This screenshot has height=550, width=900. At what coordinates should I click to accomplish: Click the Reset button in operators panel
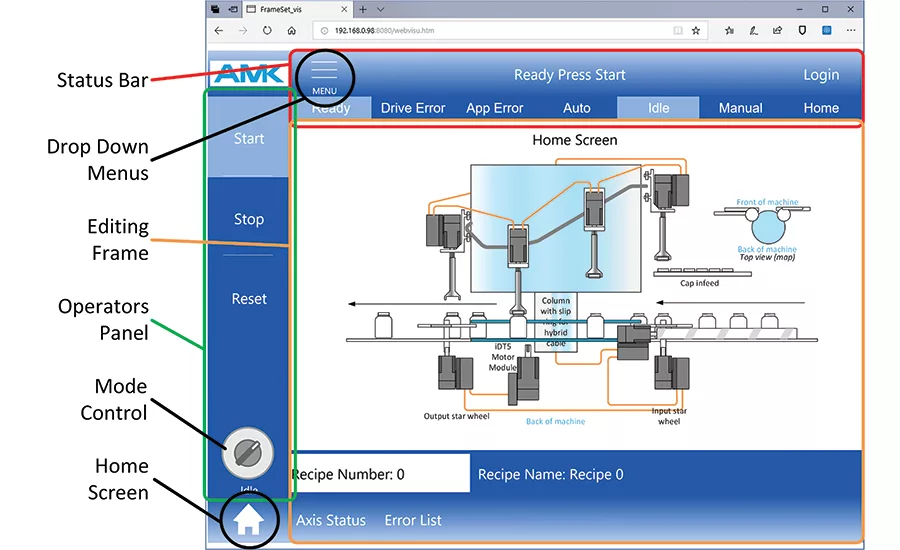249,299
